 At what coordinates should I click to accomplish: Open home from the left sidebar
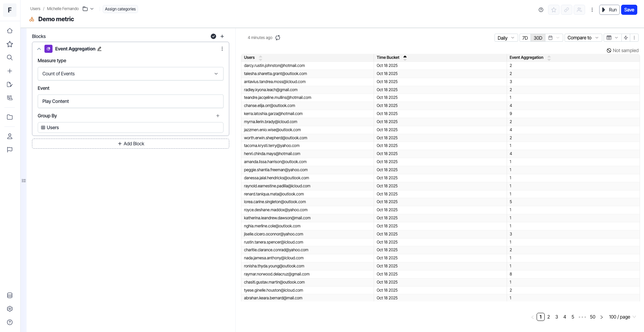coord(10,31)
